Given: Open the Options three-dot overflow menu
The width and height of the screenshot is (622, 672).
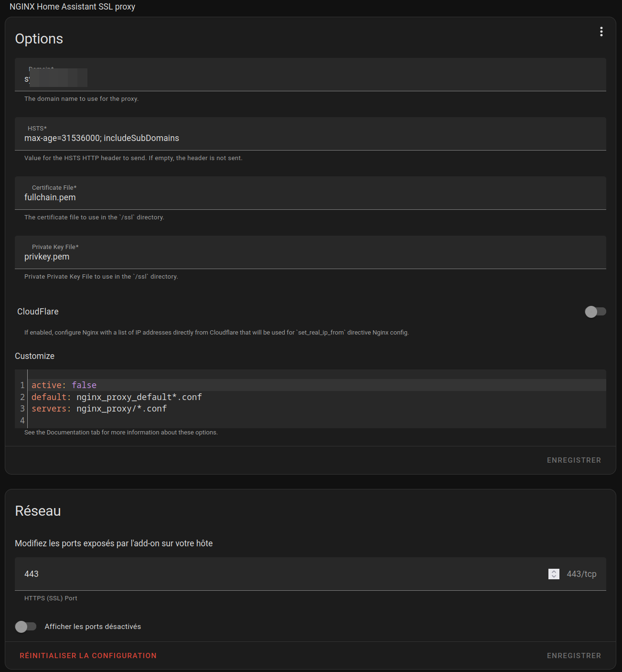Looking at the screenshot, I should (x=601, y=32).
